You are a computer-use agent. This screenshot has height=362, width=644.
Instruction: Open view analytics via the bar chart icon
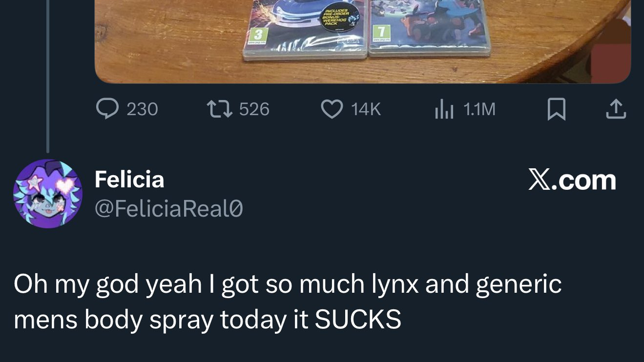coord(444,109)
